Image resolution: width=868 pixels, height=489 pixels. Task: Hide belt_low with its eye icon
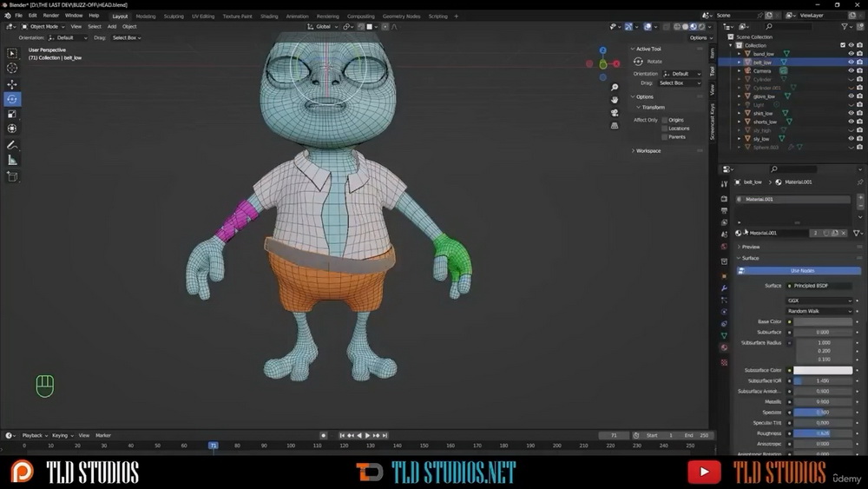point(851,62)
